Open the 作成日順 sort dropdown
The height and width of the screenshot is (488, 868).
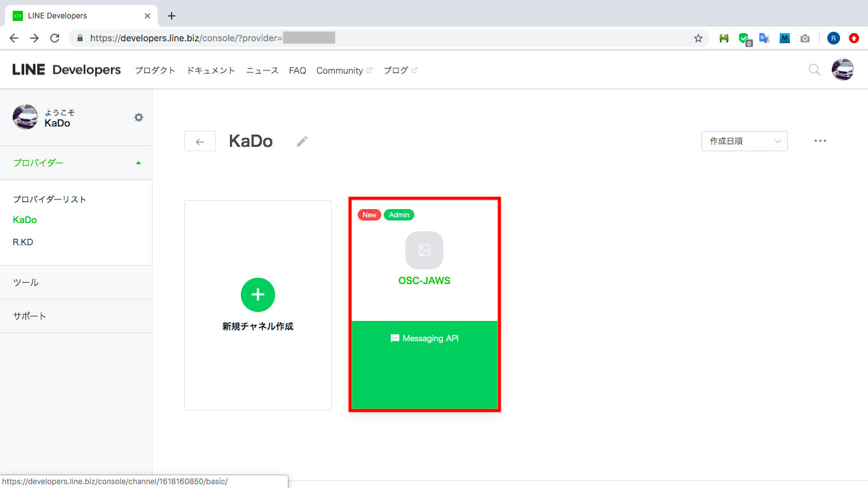[745, 141]
